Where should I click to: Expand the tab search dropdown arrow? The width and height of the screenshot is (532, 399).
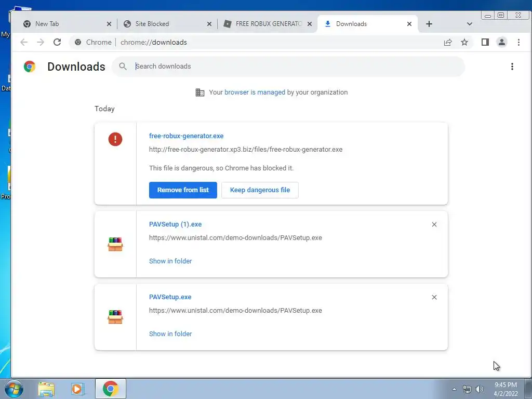pyautogui.click(x=469, y=24)
